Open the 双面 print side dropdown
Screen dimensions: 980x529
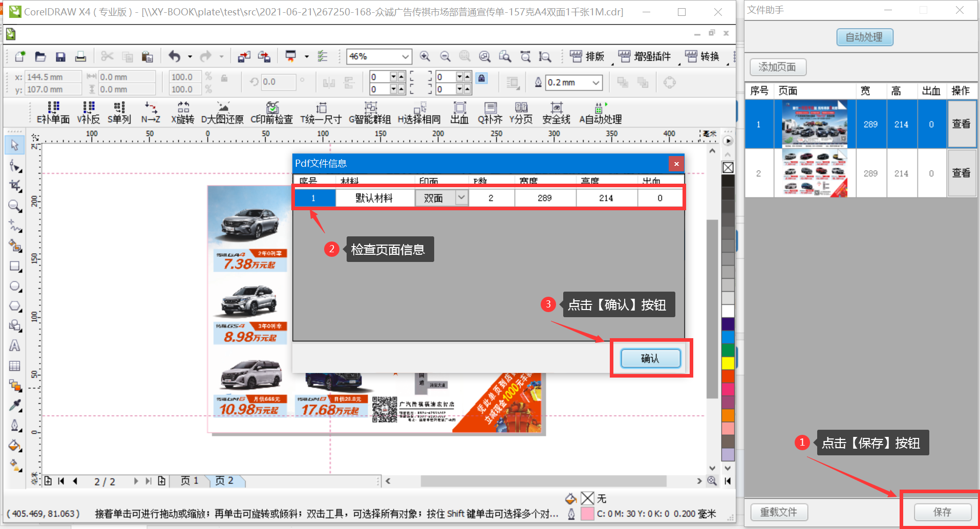click(x=461, y=197)
